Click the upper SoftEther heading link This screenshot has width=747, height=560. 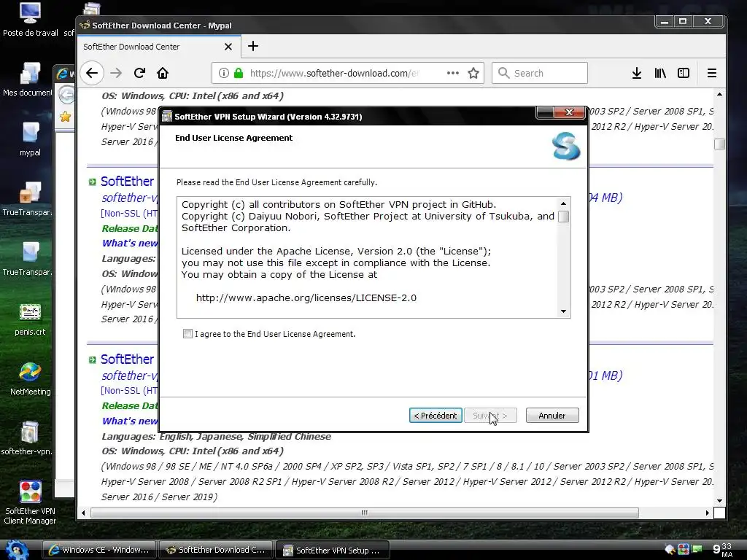point(127,182)
